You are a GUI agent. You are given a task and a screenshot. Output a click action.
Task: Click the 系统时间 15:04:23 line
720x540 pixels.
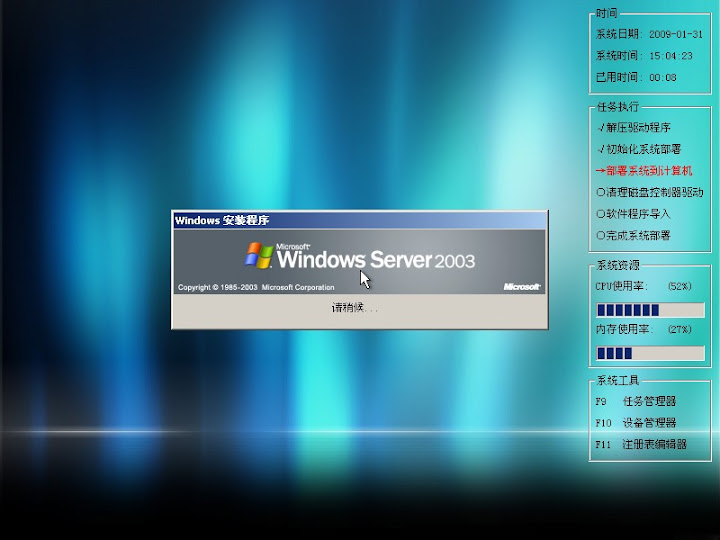pos(644,56)
